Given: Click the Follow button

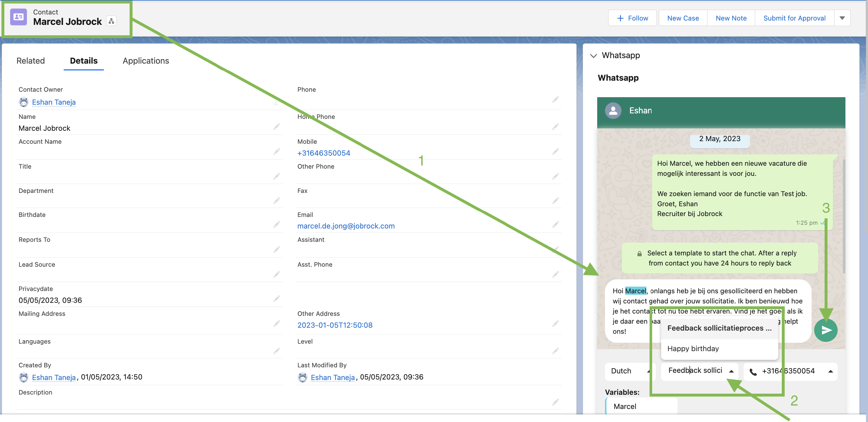Looking at the screenshot, I should point(632,18).
